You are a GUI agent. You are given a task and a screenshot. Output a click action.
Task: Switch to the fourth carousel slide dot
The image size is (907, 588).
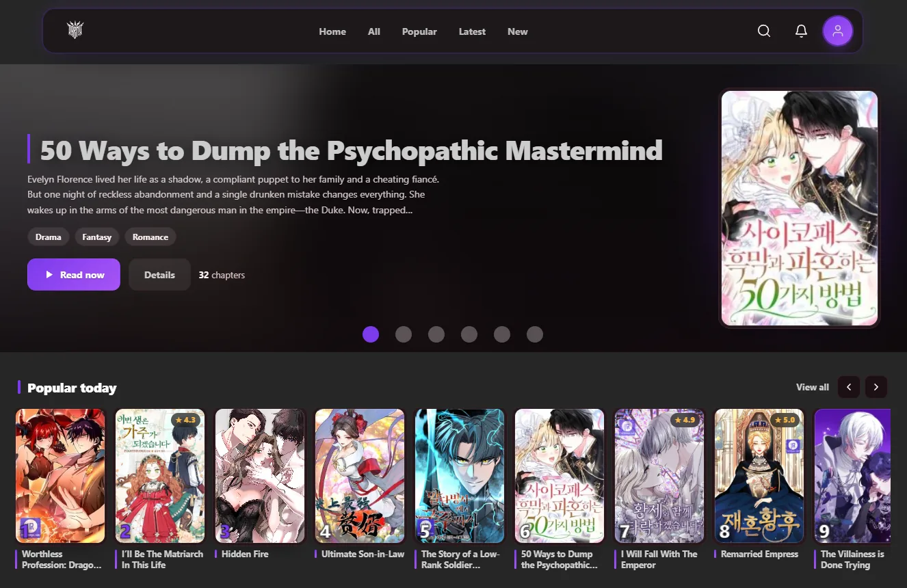469,334
